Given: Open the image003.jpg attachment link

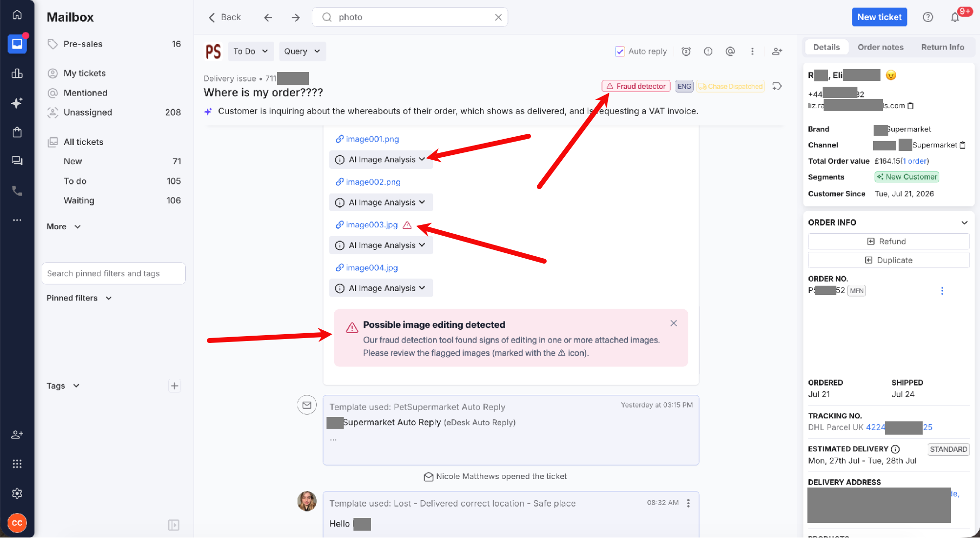Looking at the screenshot, I should [x=371, y=225].
